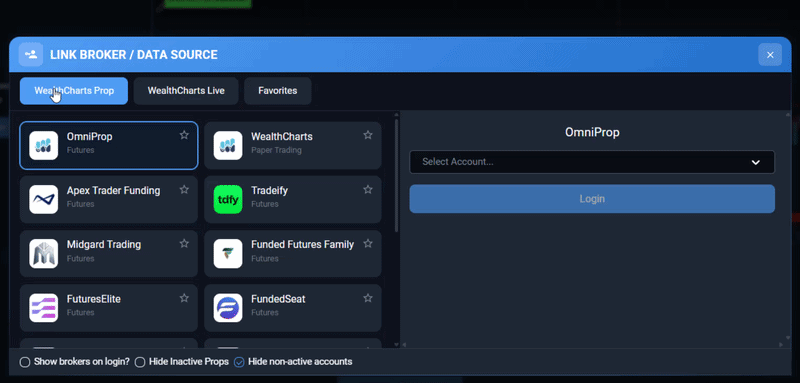Click the Tradeify tdfy green logo

[x=228, y=199]
